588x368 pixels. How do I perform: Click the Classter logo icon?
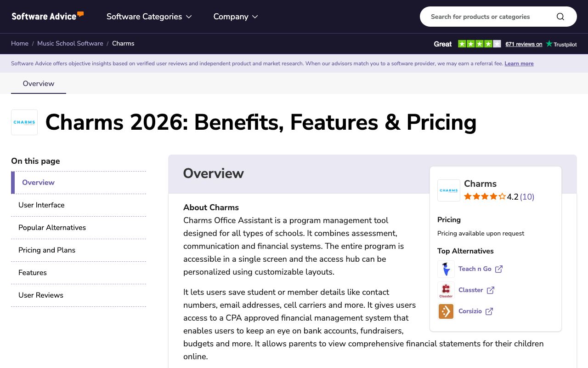[x=446, y=290]
